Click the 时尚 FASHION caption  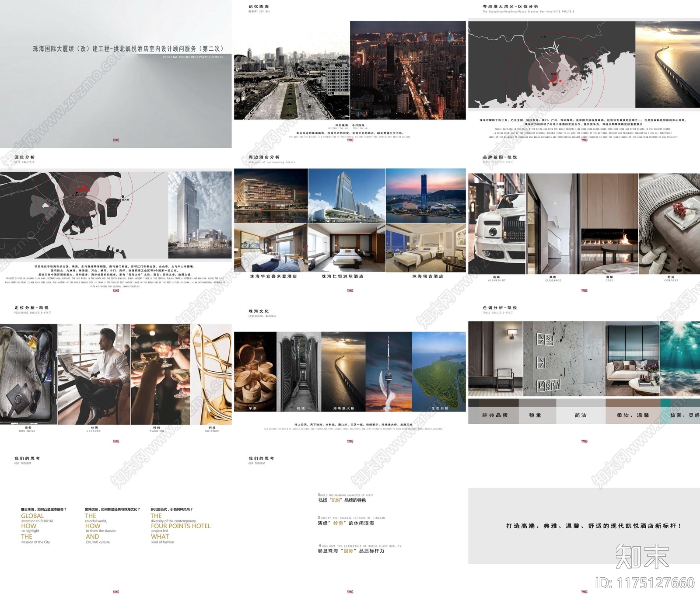[x=157, y=429]
